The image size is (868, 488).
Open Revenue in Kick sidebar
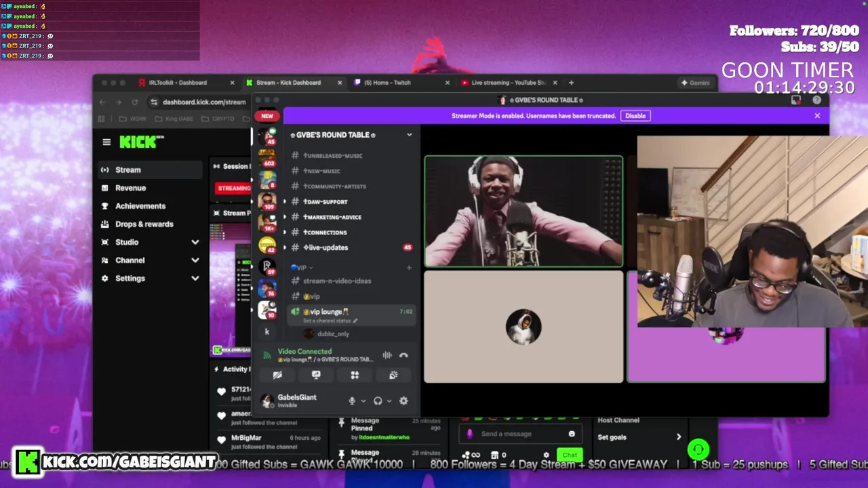[150, 188]
